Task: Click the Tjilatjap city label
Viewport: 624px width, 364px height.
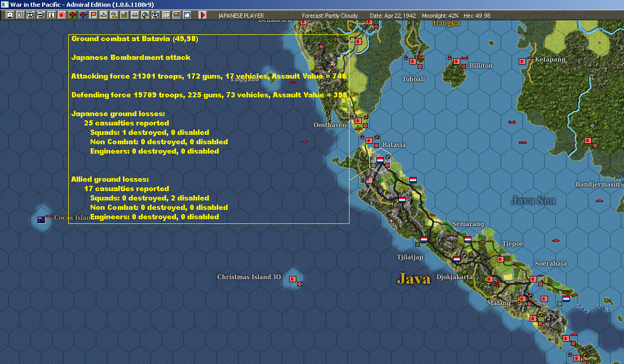Action: pyautogui.click(x=410, y=257)
